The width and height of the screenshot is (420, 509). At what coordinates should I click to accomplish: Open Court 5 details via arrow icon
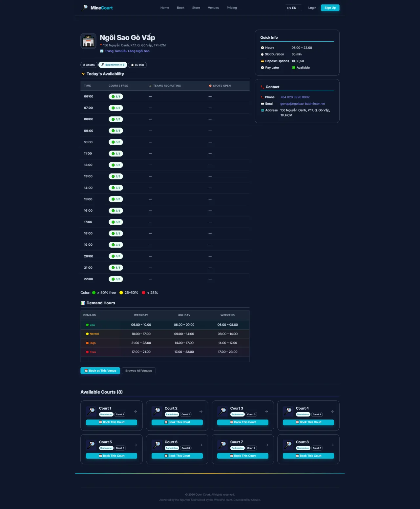(x=135, y=445)
